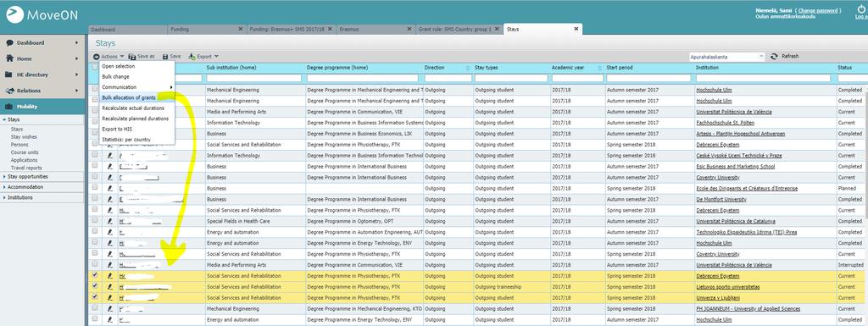868x326 pixels.
Task: Close the Erasmus tab
Action: [409, 29]
